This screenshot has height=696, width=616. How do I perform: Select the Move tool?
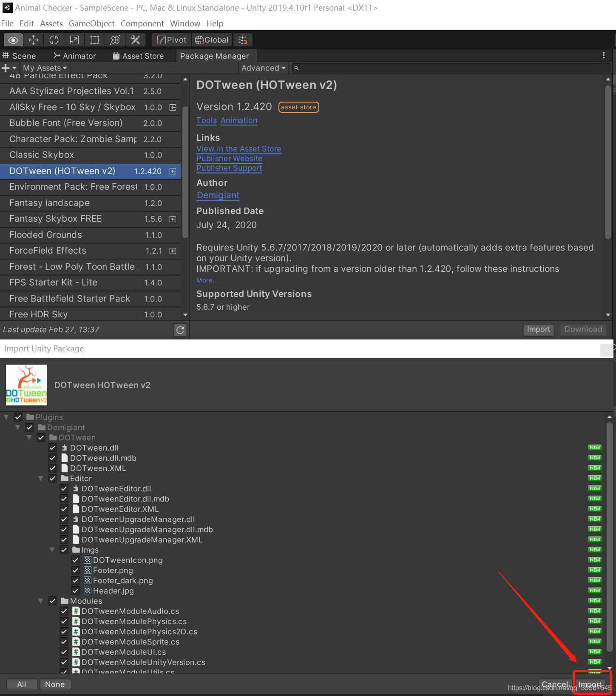[x=34, y=40]
